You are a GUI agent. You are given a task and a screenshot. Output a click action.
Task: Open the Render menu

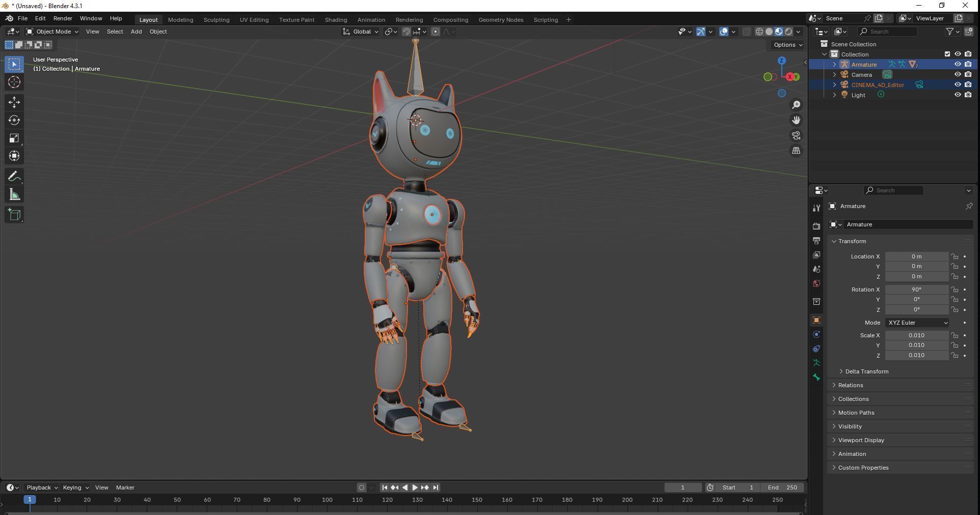pos(63,18)
